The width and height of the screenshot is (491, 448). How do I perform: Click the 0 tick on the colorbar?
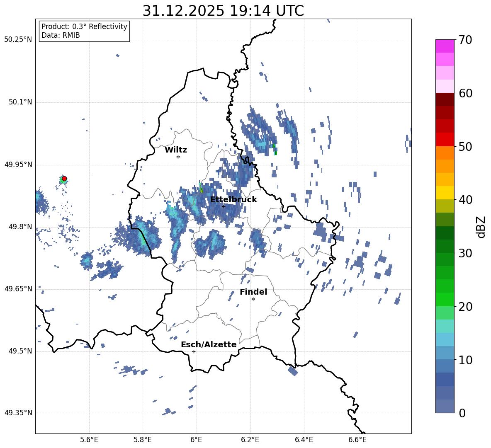(x=462, y=413)
